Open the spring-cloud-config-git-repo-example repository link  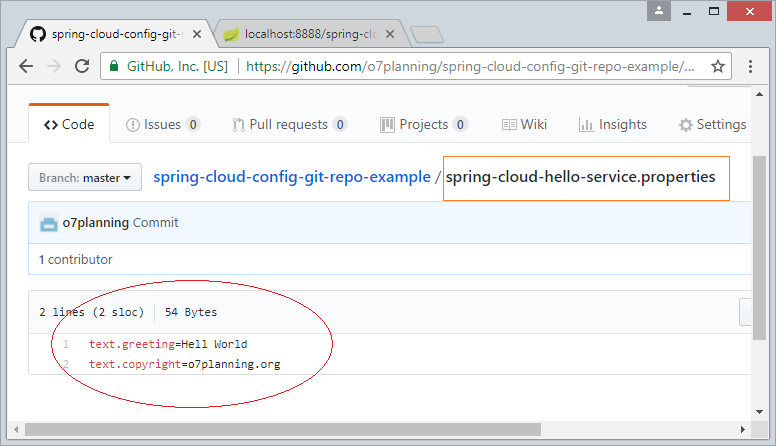[292, 177]
